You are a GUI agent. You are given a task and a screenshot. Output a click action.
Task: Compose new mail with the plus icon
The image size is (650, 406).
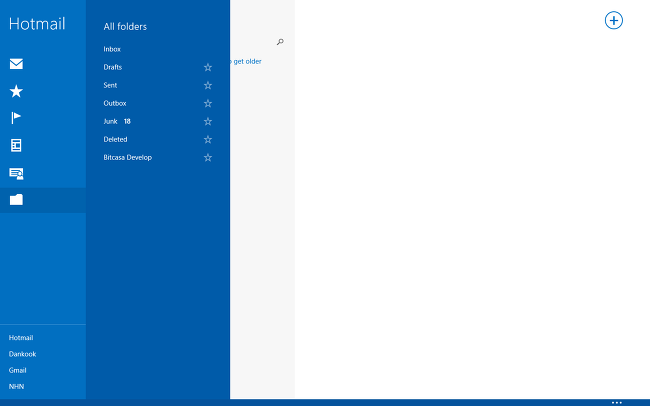pos(614,20)
